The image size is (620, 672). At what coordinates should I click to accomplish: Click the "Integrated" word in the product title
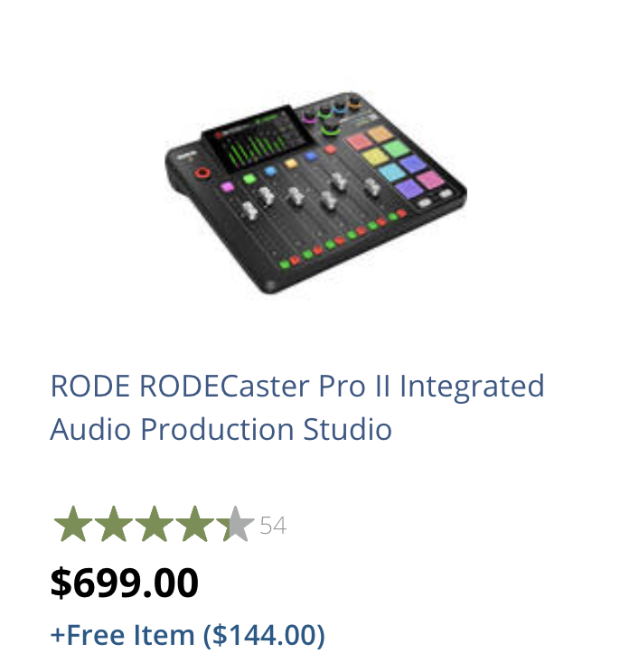472,386
